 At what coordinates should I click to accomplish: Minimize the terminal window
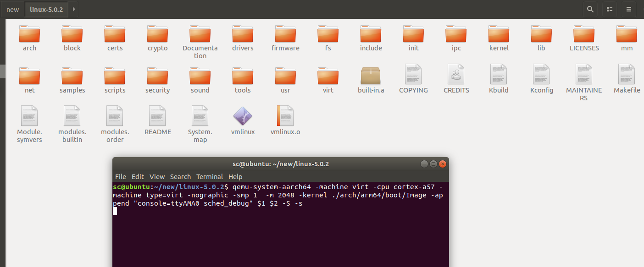tap(424, 164)
